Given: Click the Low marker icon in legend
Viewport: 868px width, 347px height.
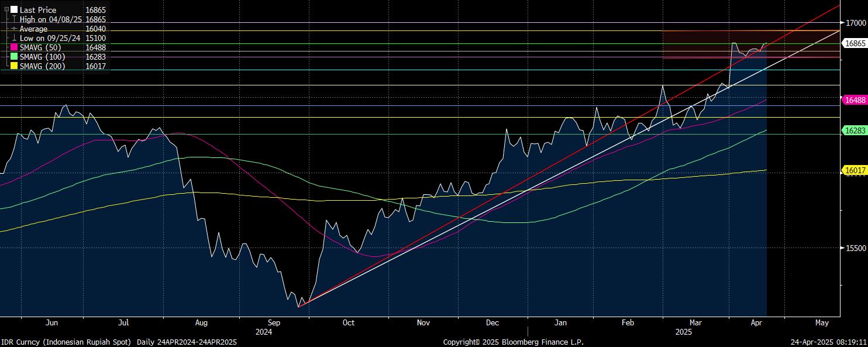Looking at the screenshot, I should (14, 38).
